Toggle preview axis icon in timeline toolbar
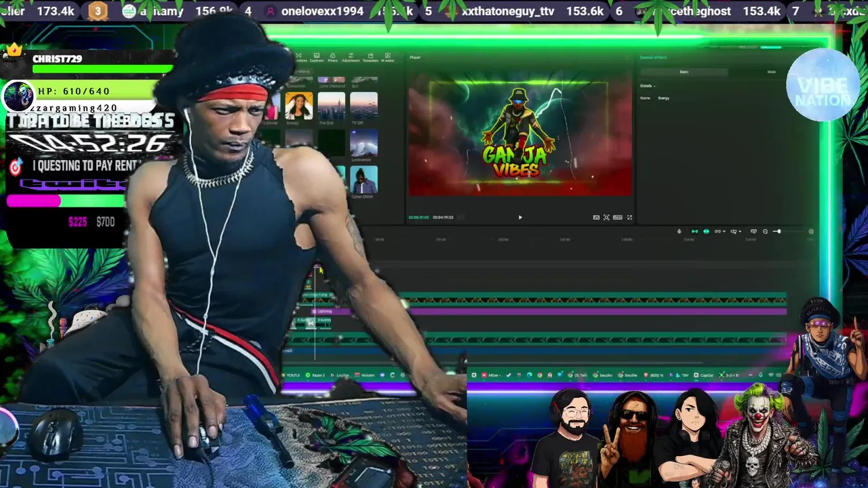Screen dimensions: 868x488 733,231
